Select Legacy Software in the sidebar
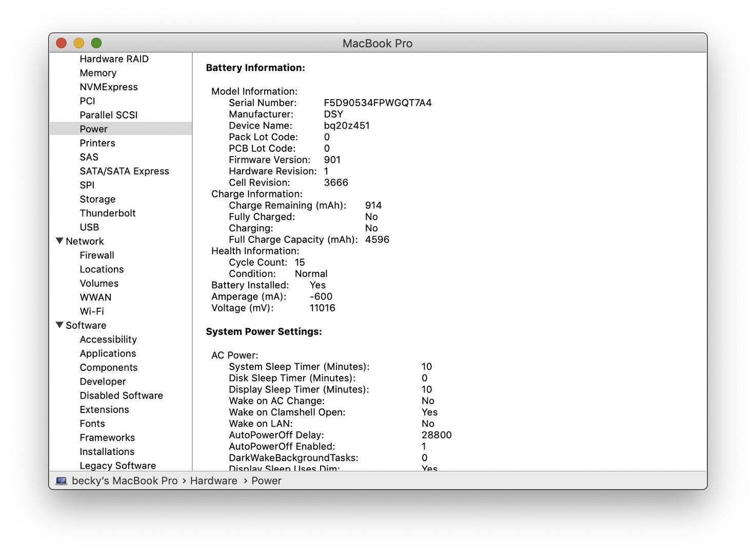Image resolution: width=756 pixels, height=554 pixels. click(x=117, y=465)
